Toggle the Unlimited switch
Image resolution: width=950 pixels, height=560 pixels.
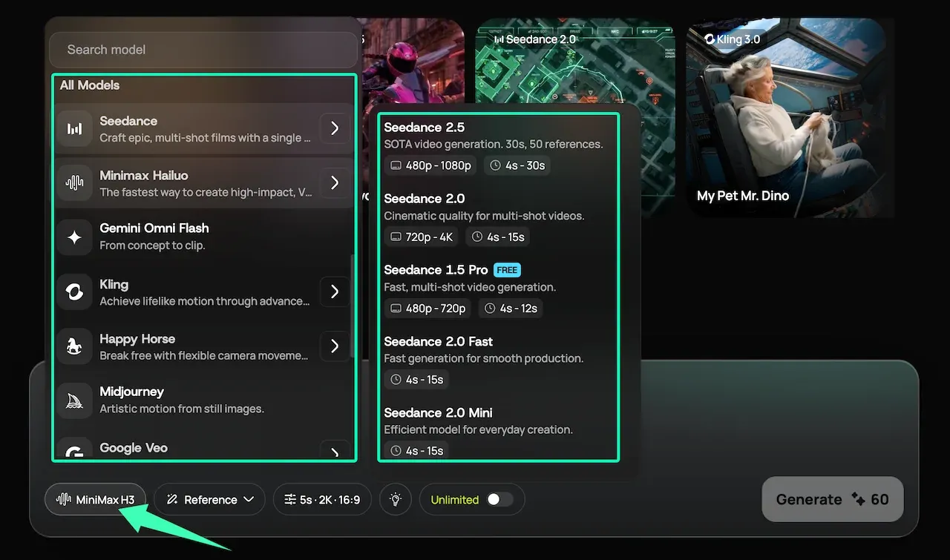point(499,500)
